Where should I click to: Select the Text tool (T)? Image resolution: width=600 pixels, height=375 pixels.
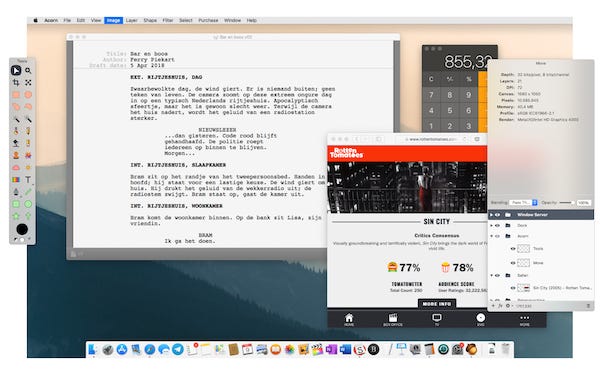click(28, 179)
